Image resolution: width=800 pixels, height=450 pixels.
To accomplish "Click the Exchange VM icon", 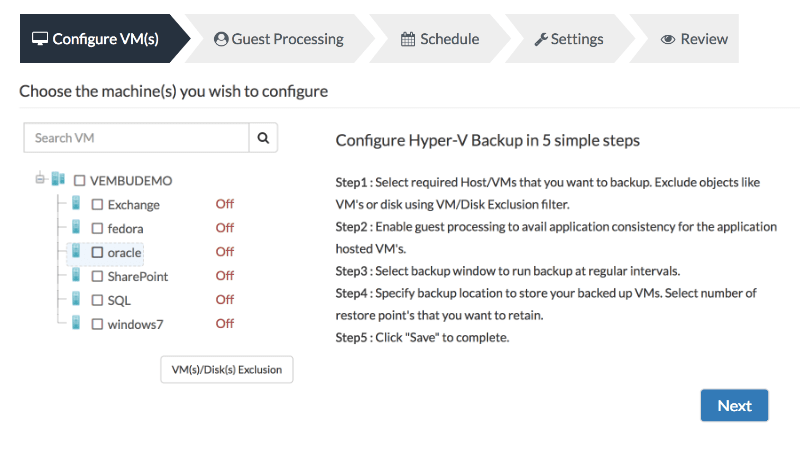I will coord(76,203).
